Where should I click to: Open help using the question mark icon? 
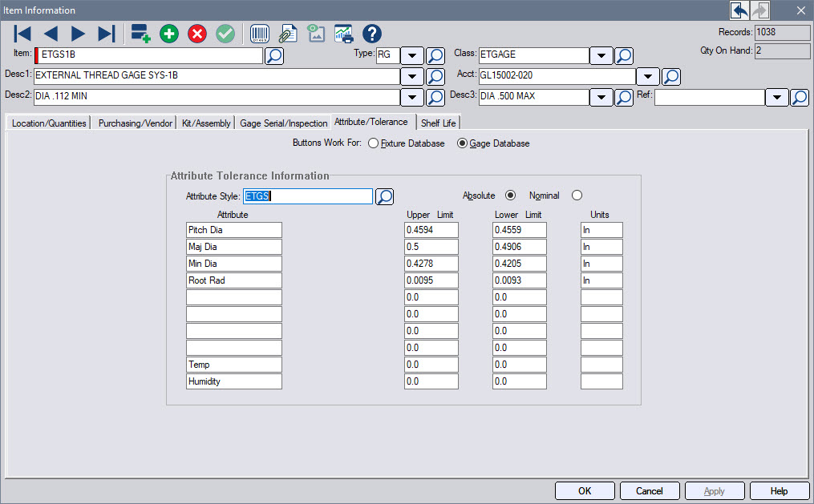coord(371,33)
